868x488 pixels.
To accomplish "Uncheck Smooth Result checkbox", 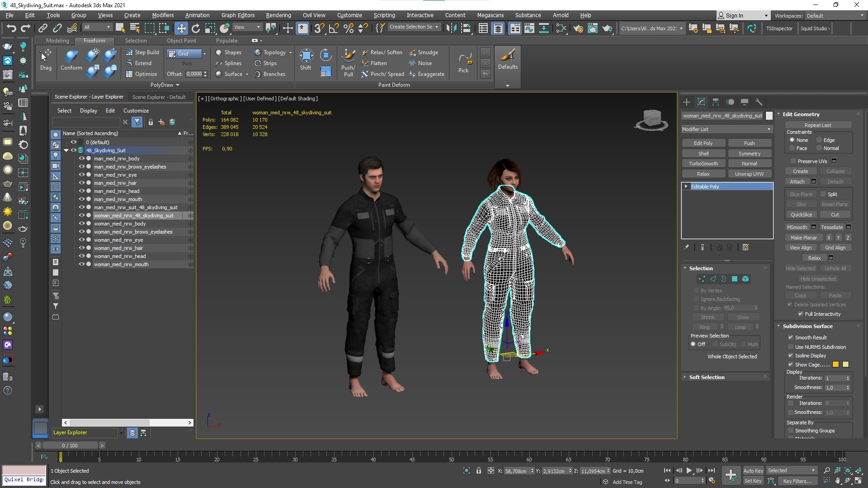I will pos(791,338).
